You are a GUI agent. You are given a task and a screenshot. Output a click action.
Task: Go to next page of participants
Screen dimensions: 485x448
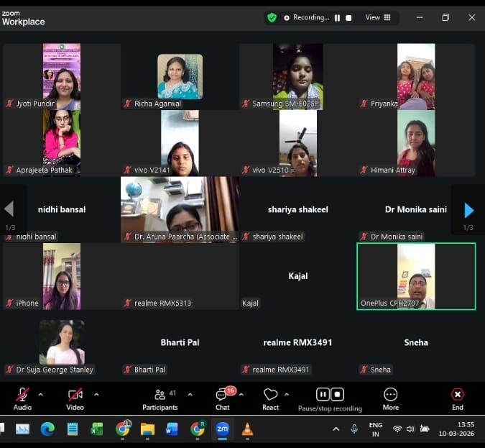468,210
